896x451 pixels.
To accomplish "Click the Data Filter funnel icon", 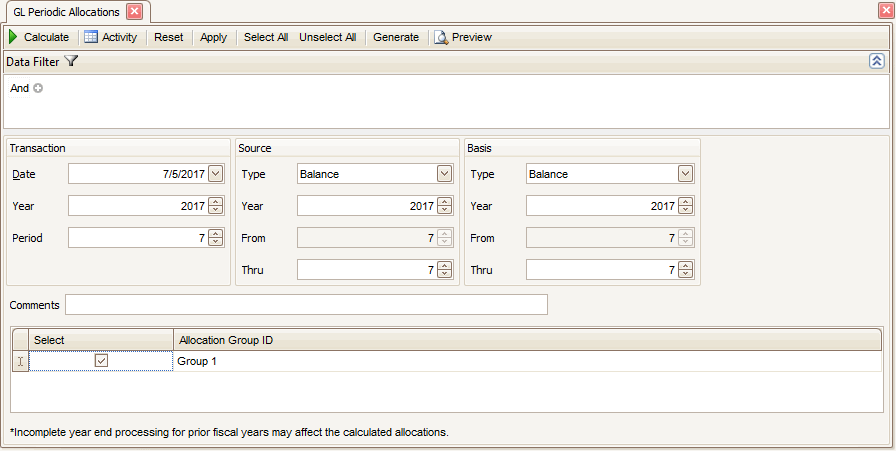I will (71, 61).
